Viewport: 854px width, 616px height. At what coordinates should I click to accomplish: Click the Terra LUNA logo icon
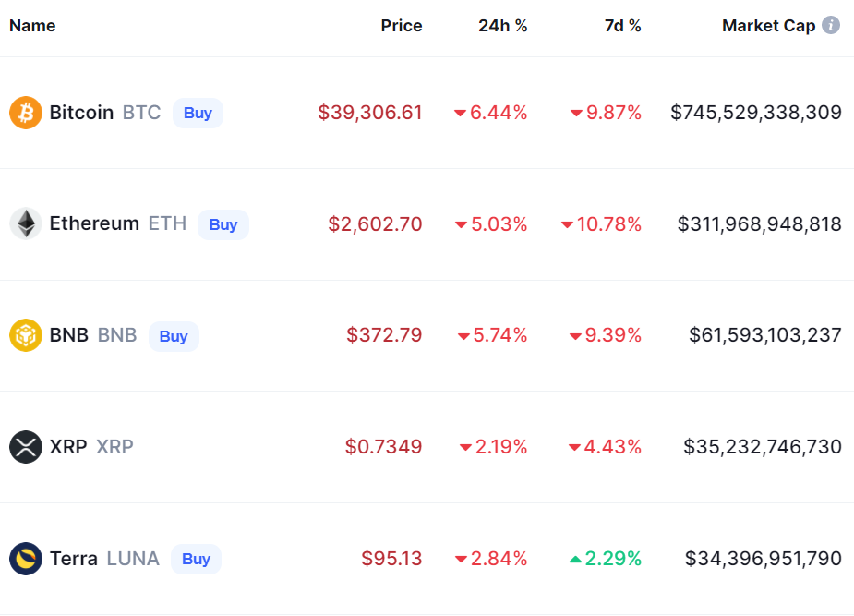[x=26, y=559]
